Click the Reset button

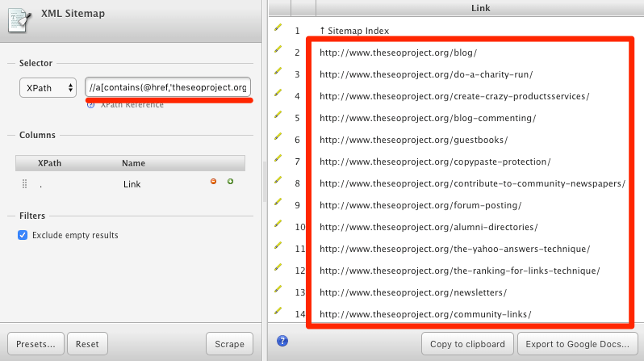[x=87, y=344]
